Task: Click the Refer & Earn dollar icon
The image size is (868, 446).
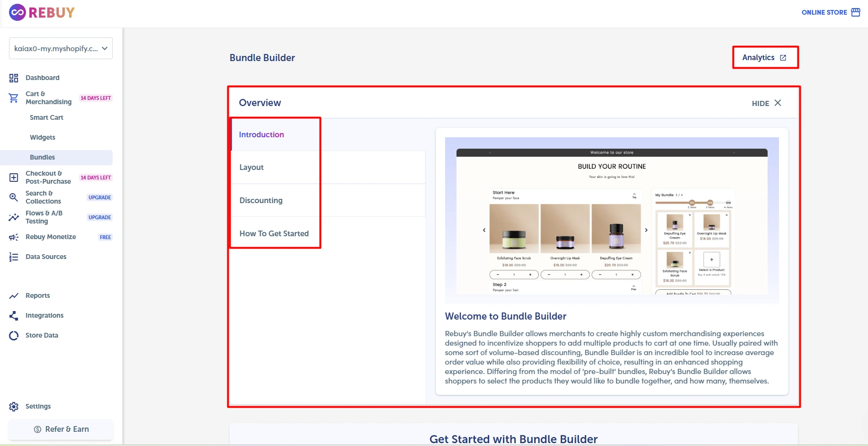Action: tap(37, 429)
